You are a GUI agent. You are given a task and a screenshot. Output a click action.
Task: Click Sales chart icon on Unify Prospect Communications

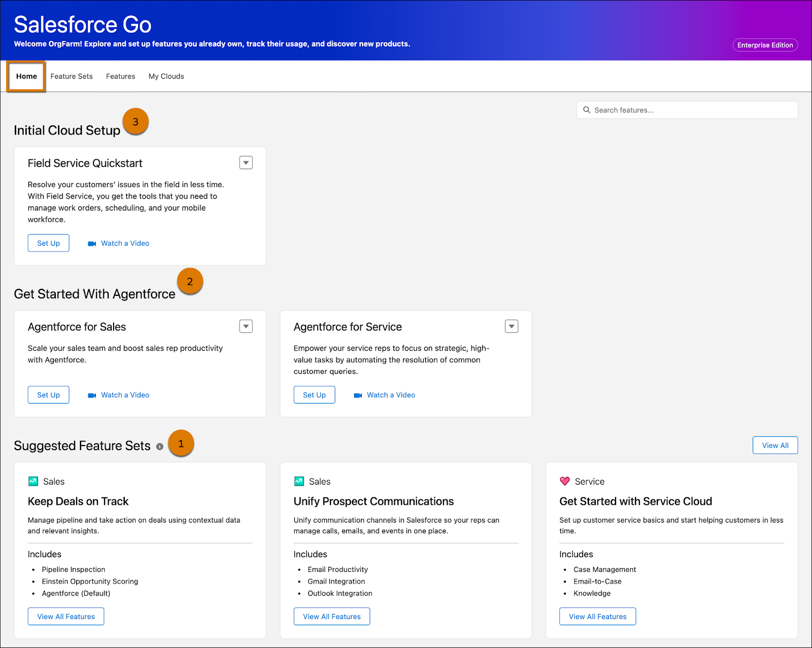299,481
